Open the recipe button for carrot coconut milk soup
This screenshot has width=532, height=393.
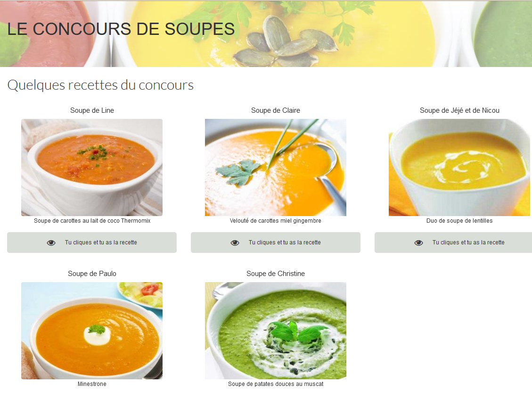pos(92,242)
